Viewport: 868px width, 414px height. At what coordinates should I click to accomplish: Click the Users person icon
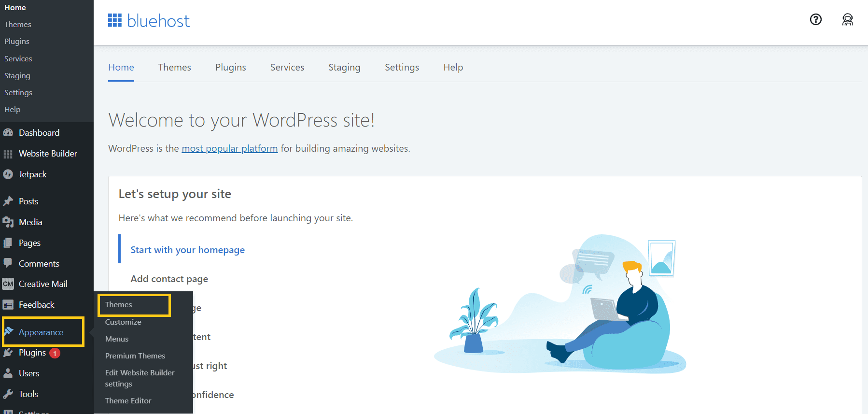click(8, 373)
